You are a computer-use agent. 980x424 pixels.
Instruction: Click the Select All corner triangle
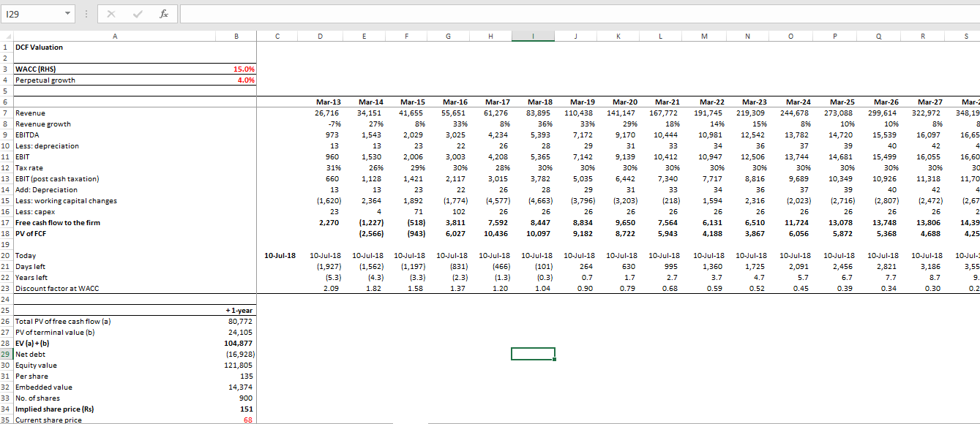point(7,35)
